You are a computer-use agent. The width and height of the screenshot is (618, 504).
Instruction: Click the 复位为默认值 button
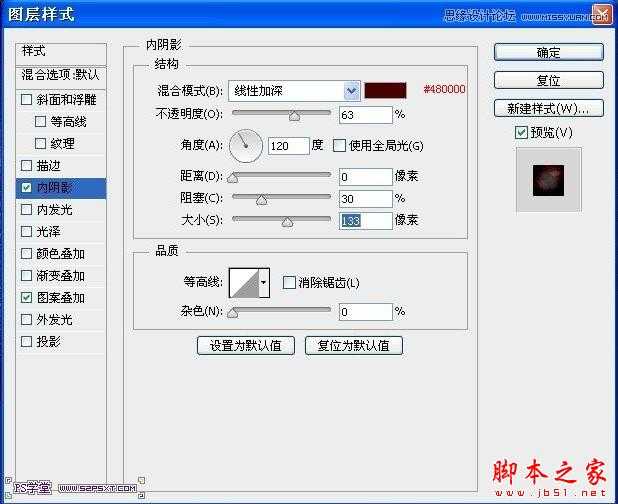click(x=354, y=346)
